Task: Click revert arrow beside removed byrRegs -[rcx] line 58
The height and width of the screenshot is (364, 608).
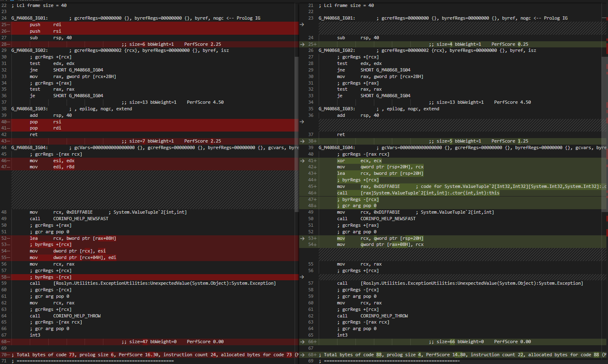Action: click(302, 277)
